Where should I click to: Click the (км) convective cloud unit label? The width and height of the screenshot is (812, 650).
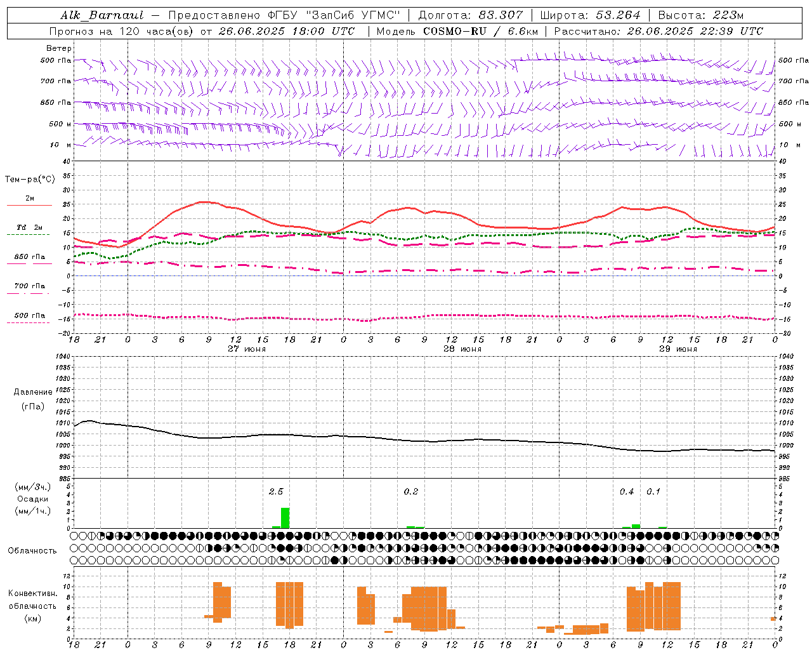click(x=32, y=618)
